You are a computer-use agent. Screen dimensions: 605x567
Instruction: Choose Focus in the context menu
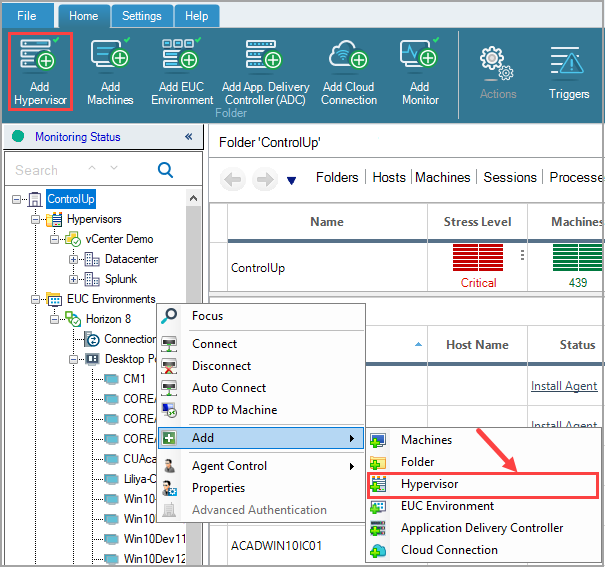[261, 316]
